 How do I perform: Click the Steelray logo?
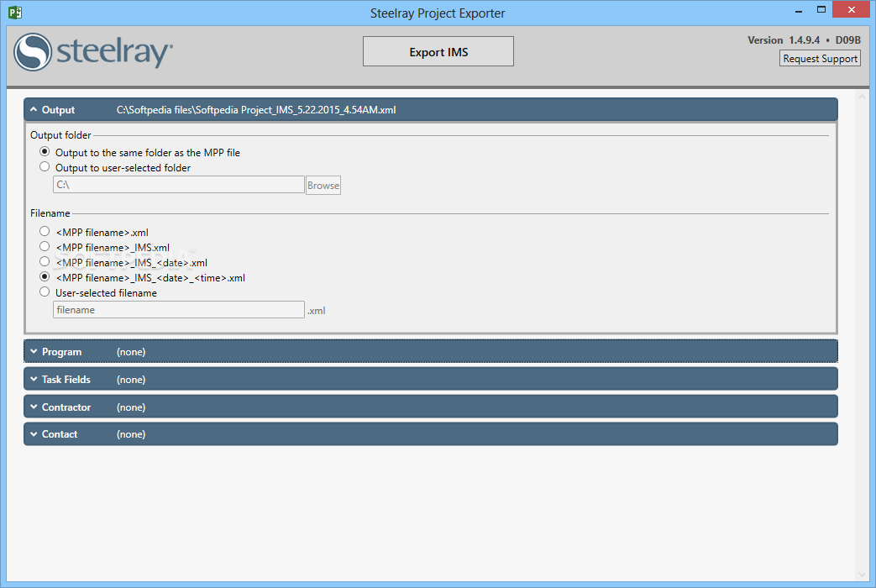(93, 52)
